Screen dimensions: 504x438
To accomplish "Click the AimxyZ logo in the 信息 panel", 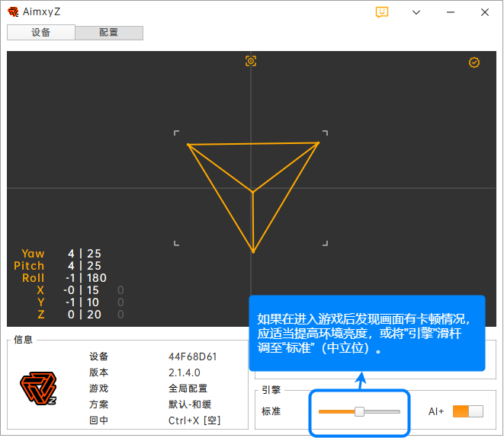I will [x=38, y=388].
